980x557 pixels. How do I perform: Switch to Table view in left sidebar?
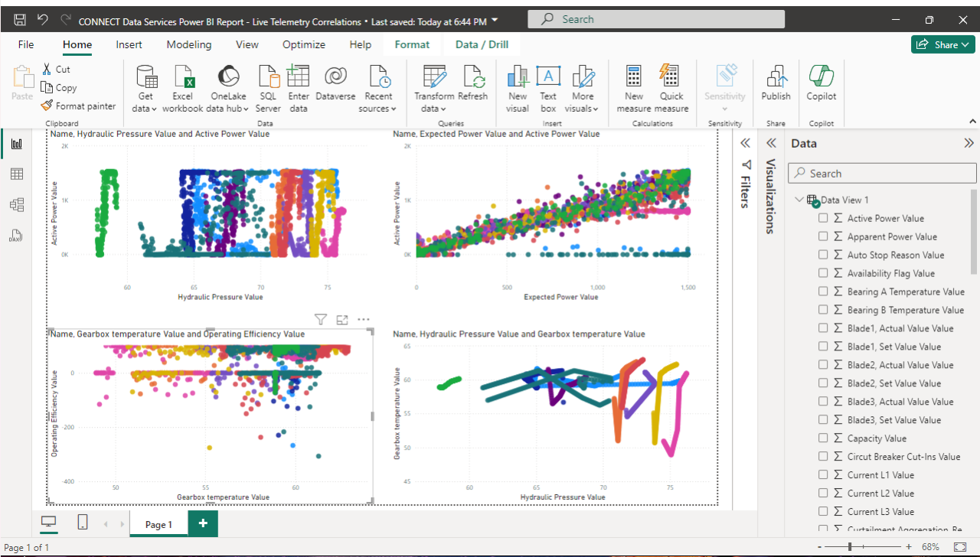click(x=16, y=174)
